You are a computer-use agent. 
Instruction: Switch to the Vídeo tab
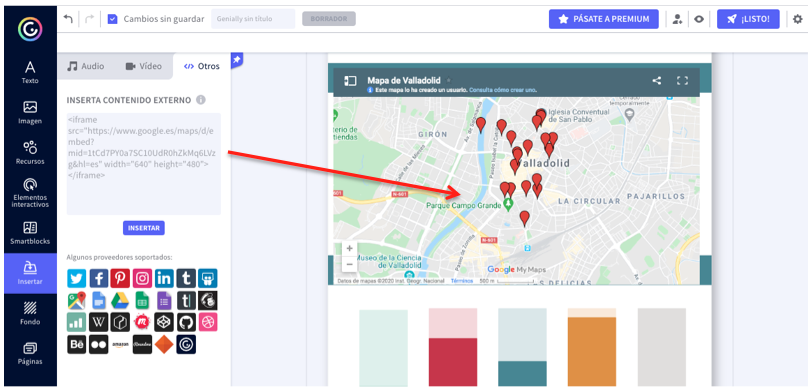(x=144, y=66)
